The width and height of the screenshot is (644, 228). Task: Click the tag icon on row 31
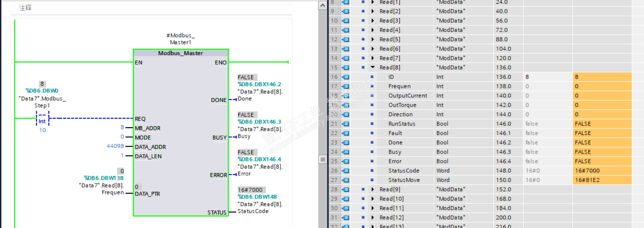pos(345,217)
